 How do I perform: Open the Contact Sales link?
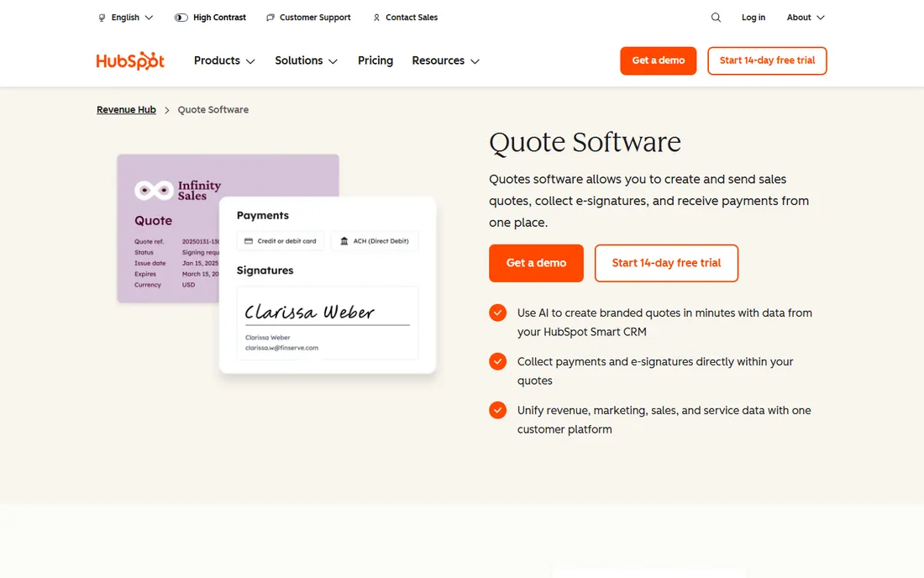click(412, 18)
